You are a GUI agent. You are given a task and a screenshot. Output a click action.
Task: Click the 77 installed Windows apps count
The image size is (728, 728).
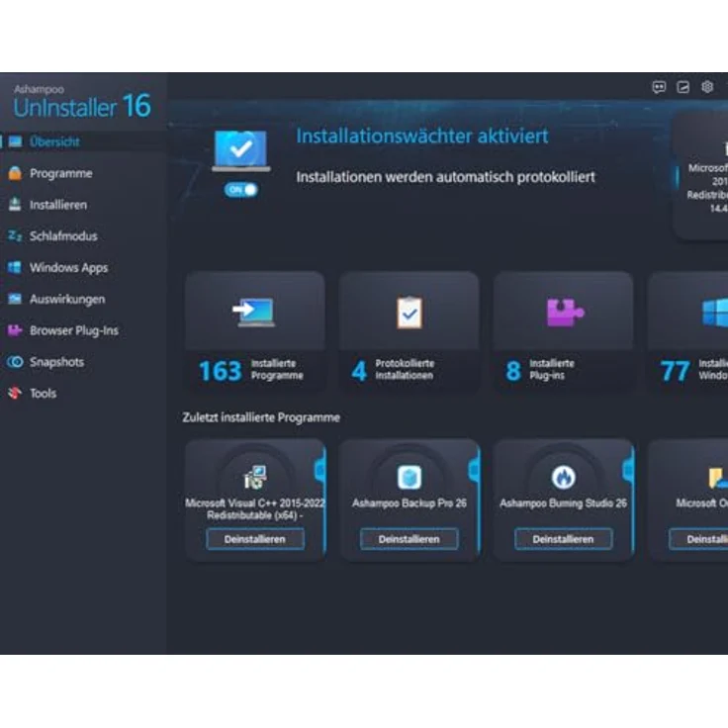pos(675,371)
